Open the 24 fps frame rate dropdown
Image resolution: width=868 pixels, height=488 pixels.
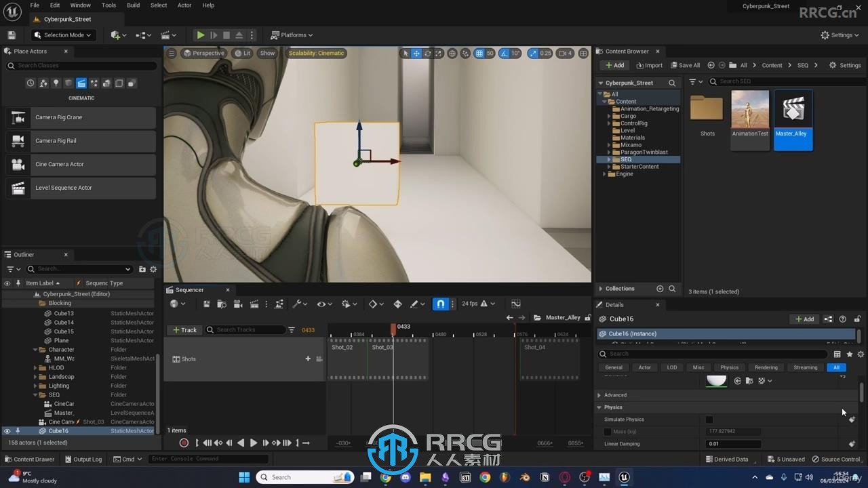tap(478, 304)
